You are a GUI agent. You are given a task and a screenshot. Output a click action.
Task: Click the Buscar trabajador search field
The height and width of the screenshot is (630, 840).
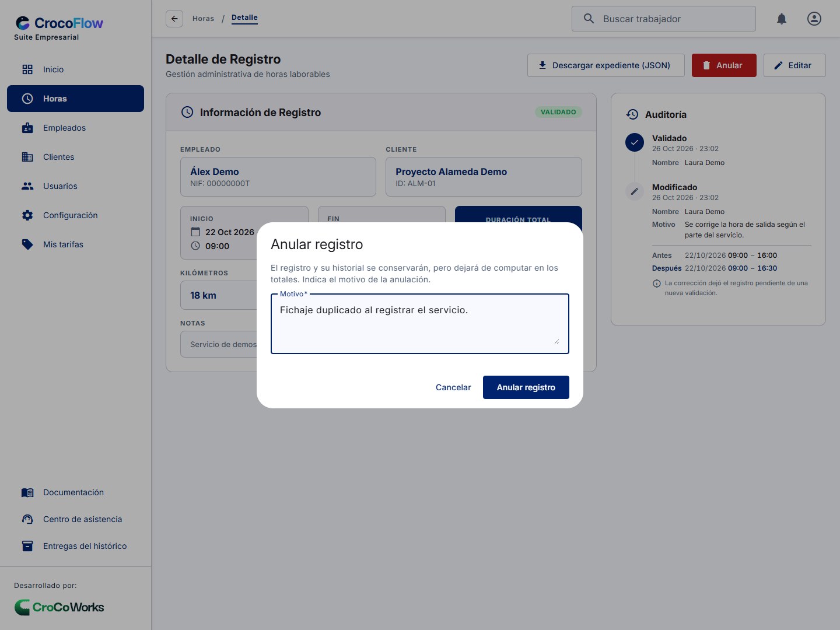(664, 19)
